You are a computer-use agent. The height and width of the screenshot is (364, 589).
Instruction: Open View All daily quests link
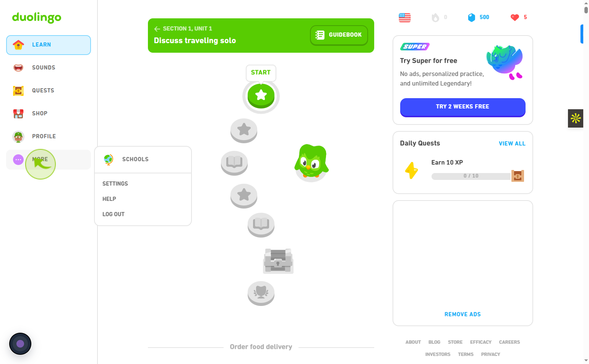[x=512, y=144]
